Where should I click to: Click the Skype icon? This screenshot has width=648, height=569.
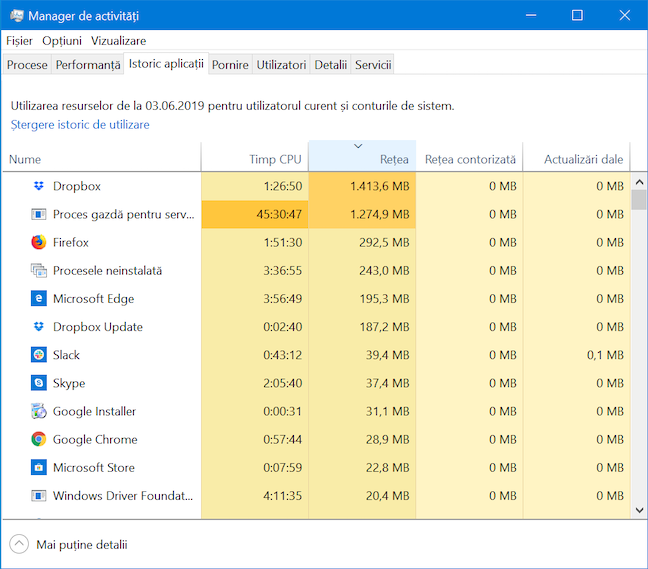[x=38, y=383]
